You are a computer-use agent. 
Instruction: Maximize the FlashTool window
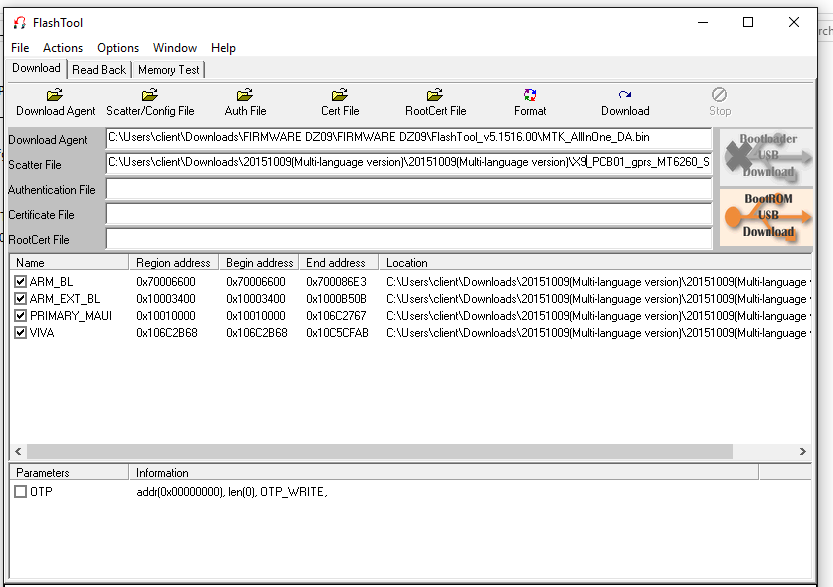747,22
